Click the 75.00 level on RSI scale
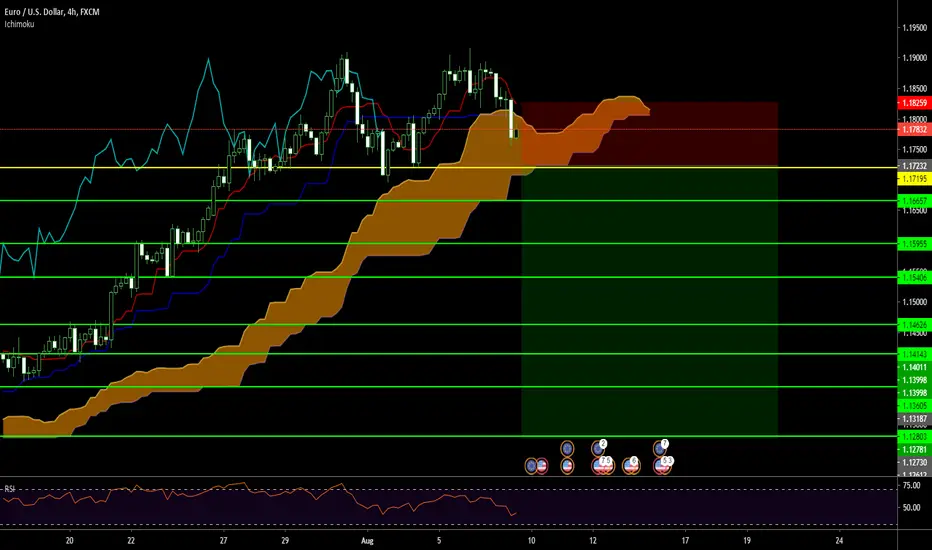 click(x=911, y=486)
